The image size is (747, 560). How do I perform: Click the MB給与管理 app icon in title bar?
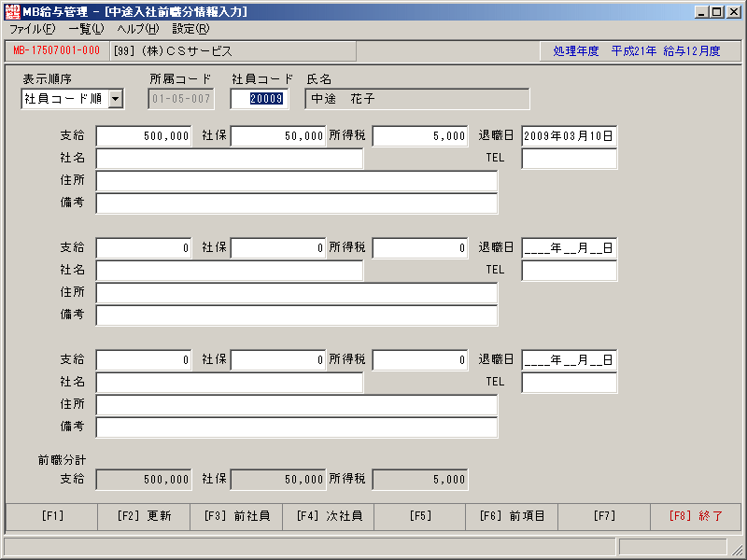point(12,11)
